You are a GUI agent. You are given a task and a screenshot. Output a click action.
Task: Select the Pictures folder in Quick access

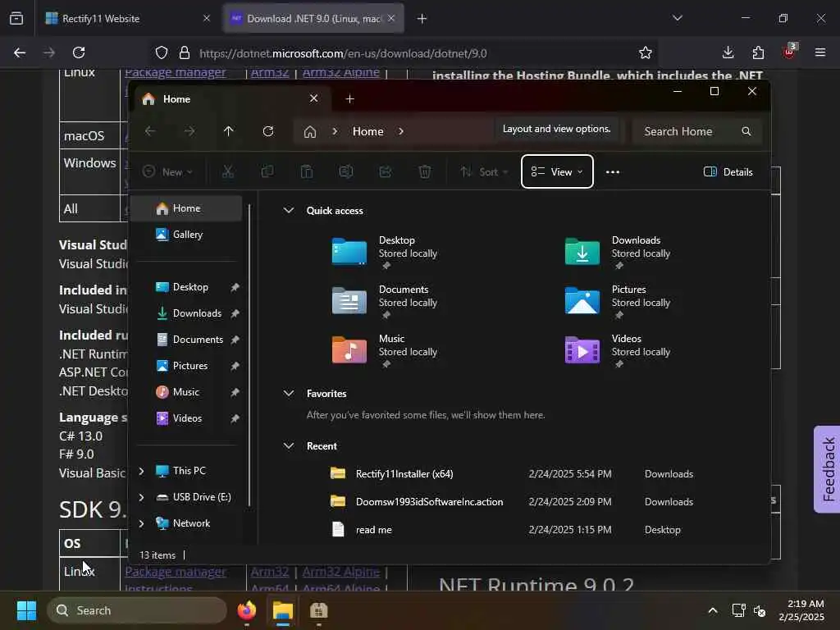coord(618,302)
